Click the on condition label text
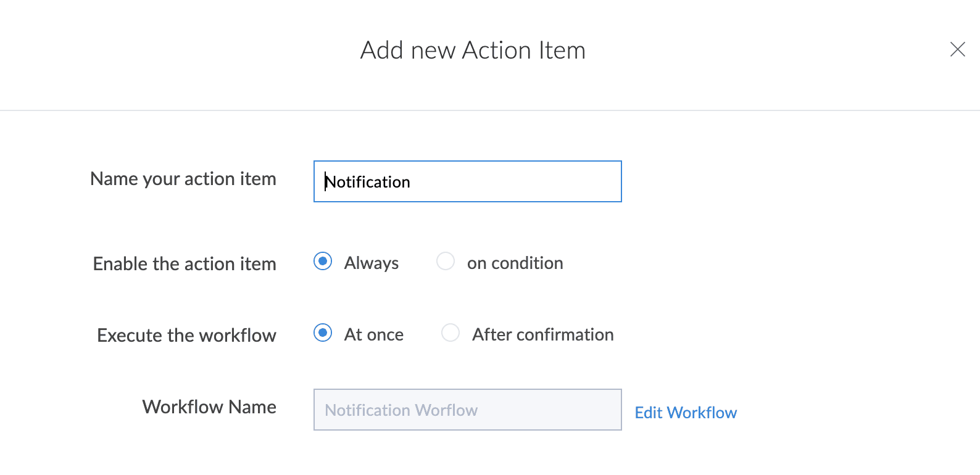Viewport: 980px width, 475px height. click(x=515, y=263)
